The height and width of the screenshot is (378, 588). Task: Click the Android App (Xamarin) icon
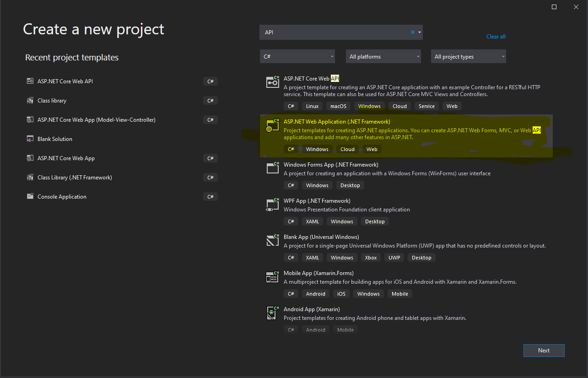[273, 313]
